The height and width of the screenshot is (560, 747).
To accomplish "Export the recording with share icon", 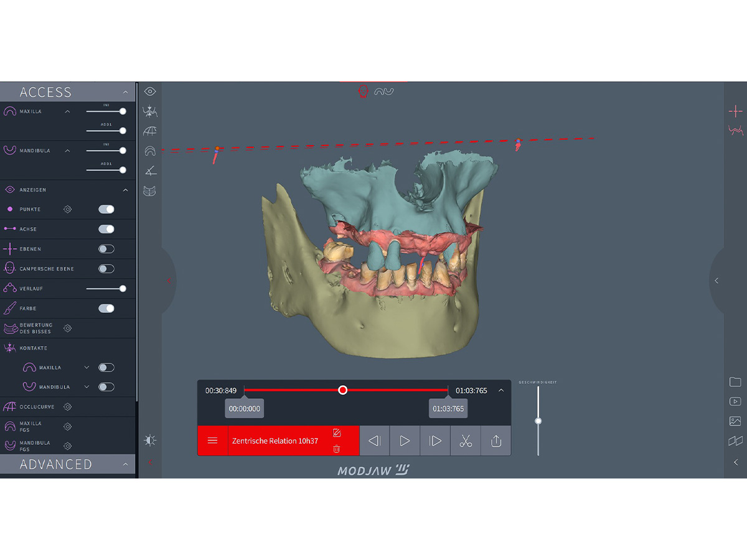I will pos(496,441).
